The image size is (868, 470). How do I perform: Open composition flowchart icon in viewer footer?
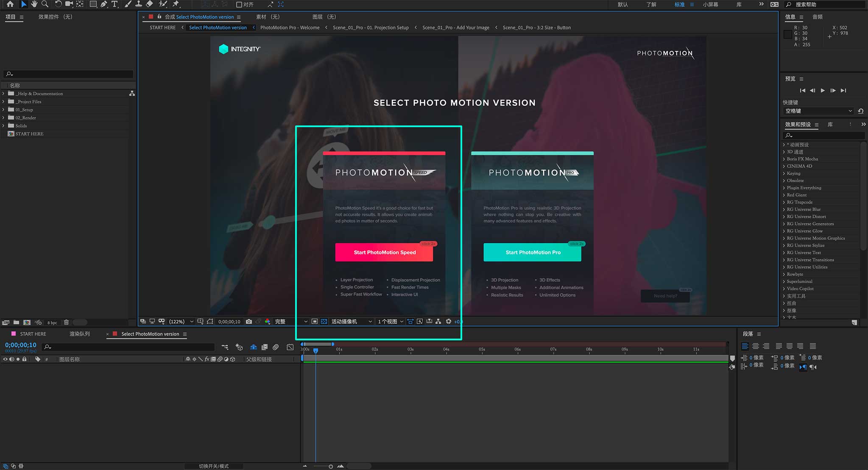point(438,322)
